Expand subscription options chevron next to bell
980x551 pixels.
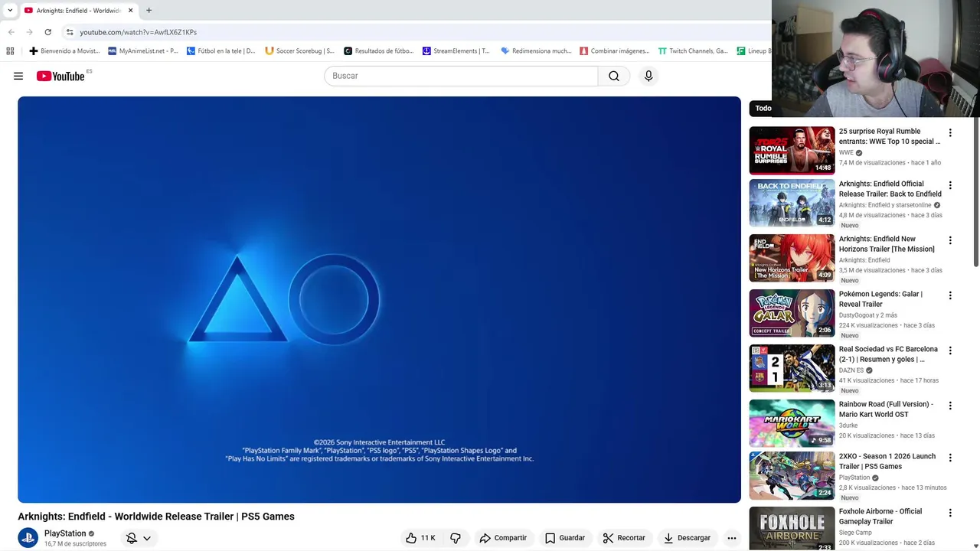tap(147, 538)
